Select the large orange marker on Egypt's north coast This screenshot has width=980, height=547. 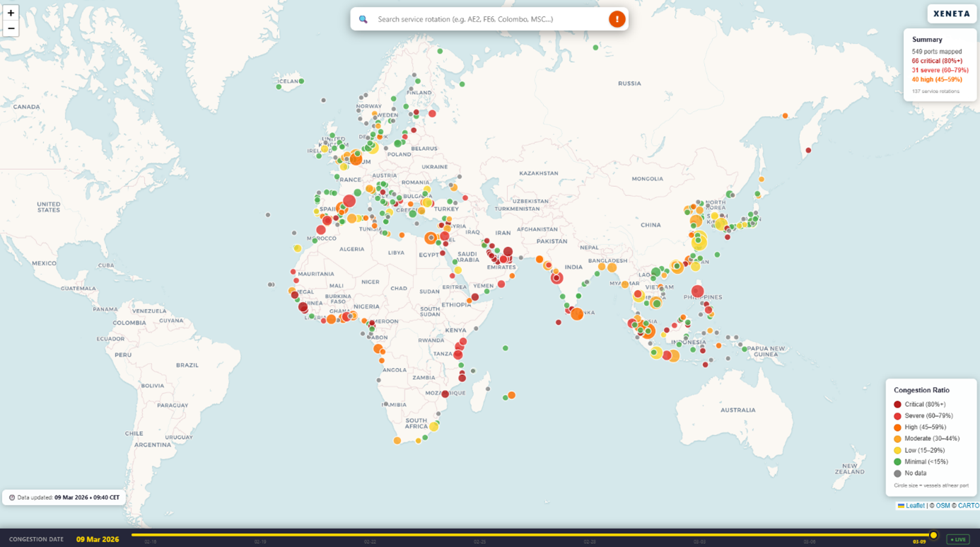tap(430, 238)
